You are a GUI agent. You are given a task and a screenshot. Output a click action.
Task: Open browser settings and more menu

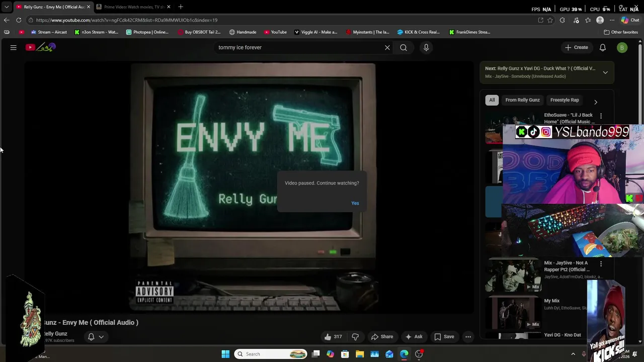tap(612, 20)
